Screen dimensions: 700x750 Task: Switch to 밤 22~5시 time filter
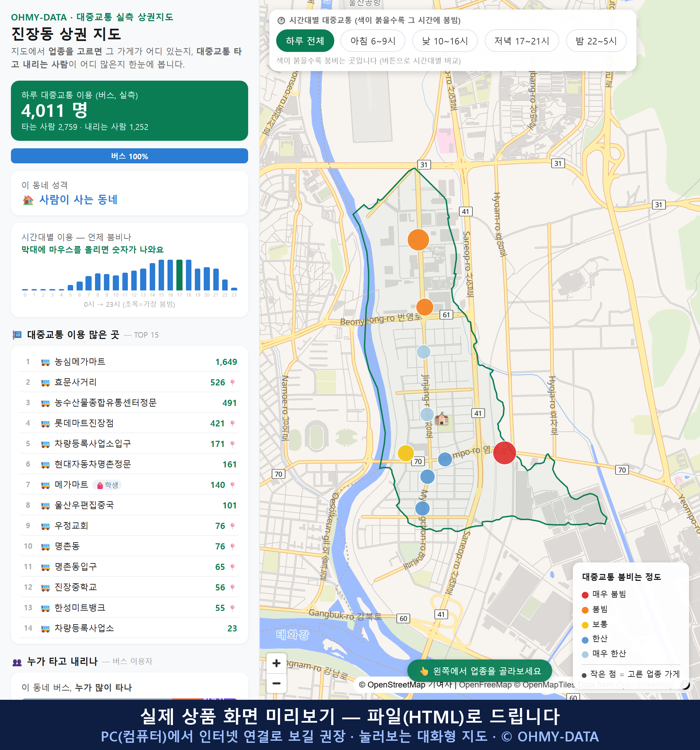[x=596, y=41]
